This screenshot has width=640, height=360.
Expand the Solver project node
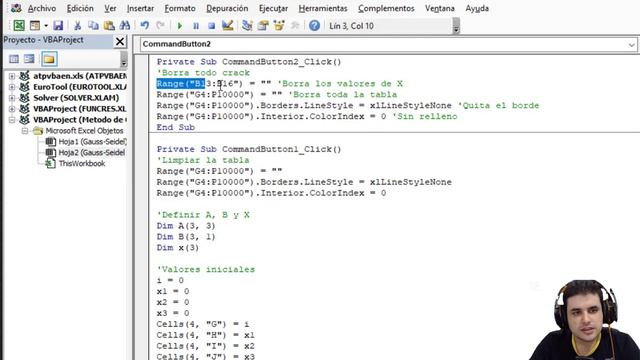(x=12, y=98)
